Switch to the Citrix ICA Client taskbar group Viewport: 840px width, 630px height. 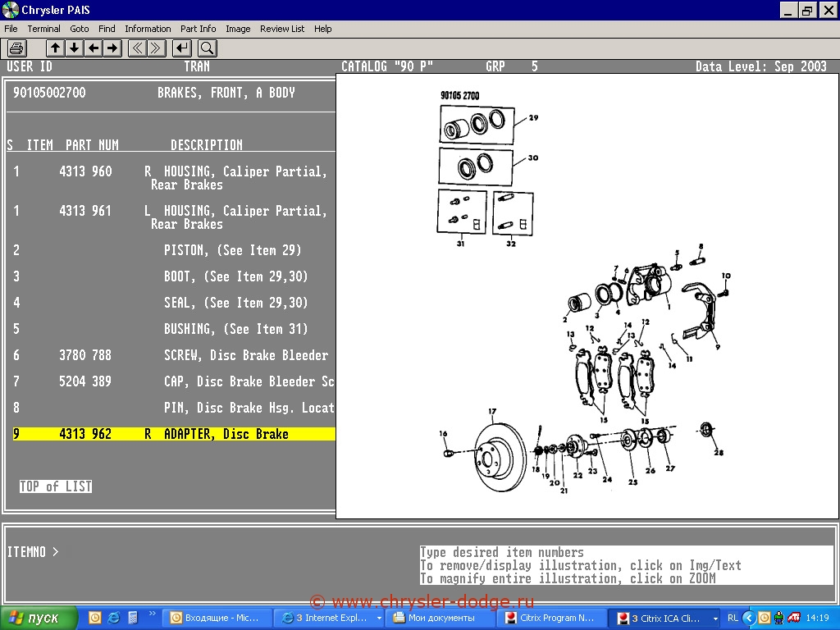[x=662, y=619]
